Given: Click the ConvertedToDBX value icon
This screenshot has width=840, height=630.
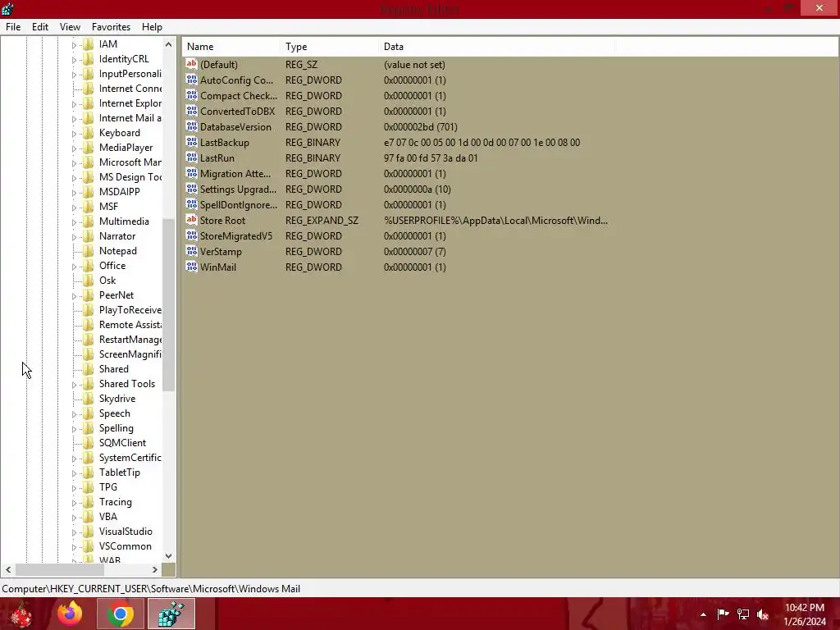Looking at the screenshot, I should (191, 111).
